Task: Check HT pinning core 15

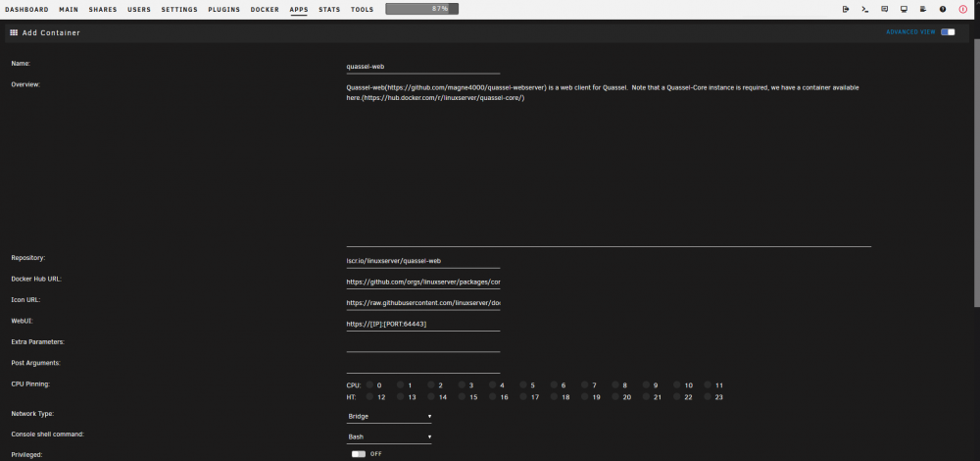Action: [x=462, y=396]
